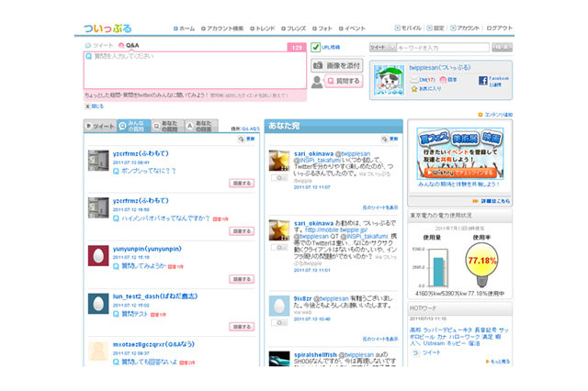The width and height of the screenshot is (588, 391).
Task: Click the コンテンツ通知 link
Action: tap(495, 115)
